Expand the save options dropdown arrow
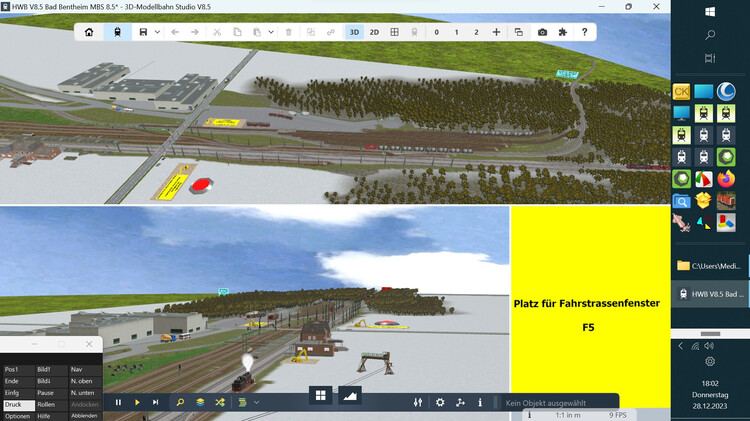 coord(157,32)
